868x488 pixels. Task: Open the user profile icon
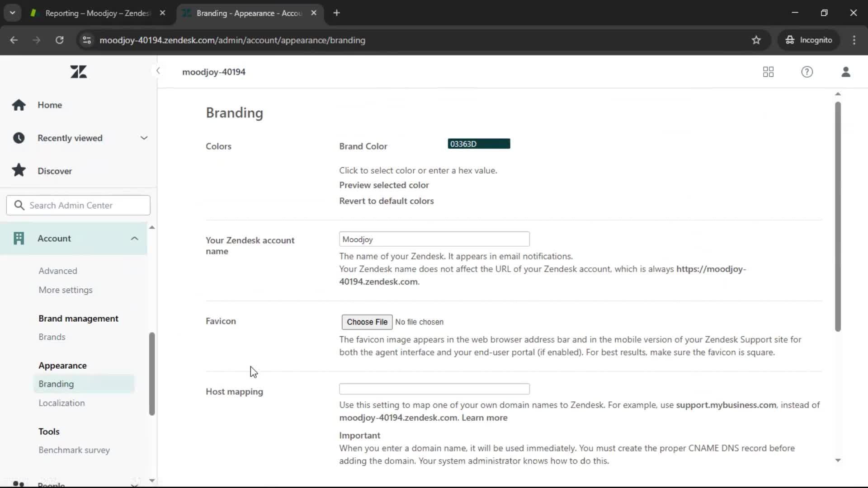click(x=846, y=72)
